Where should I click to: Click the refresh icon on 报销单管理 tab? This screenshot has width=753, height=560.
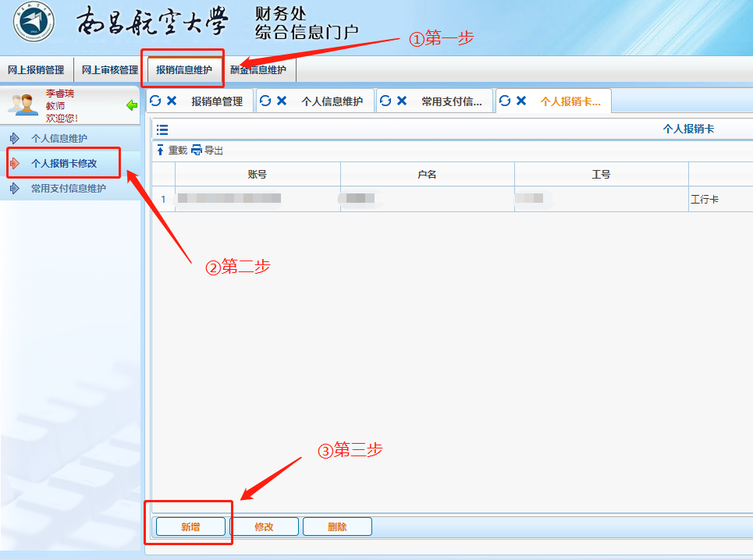(x=155, y=101)
